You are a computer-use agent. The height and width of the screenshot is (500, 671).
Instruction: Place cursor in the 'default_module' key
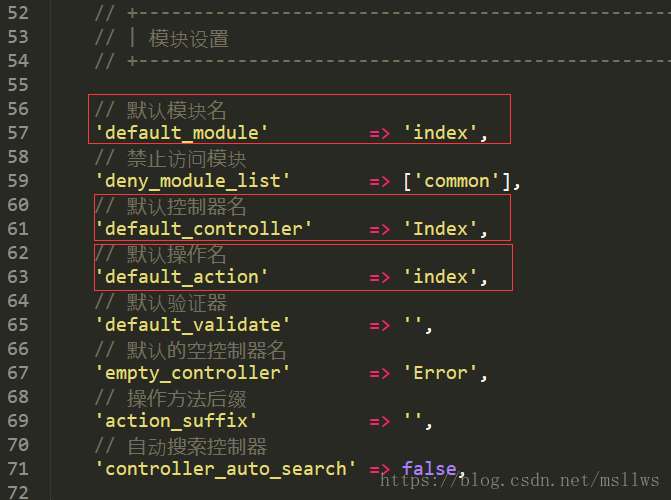click(x=182, y=133)
